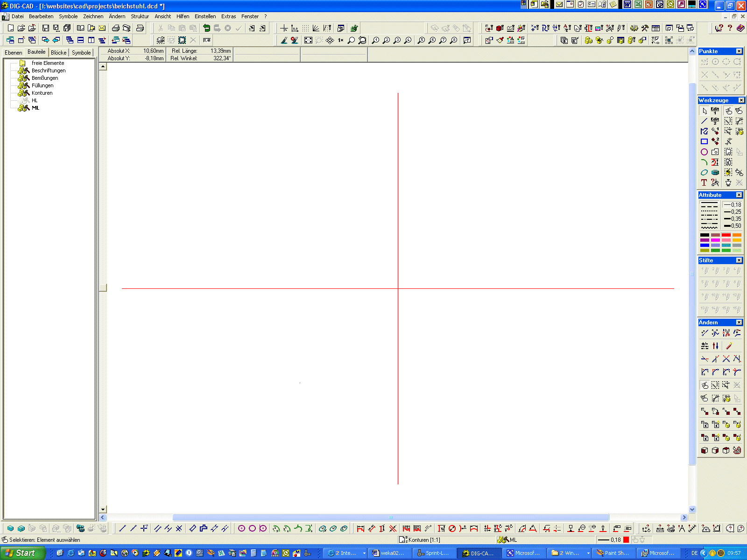Image resolution: width=747 pixels, height=560 pixels.
Task: Click the Edit 1 tool button
Action: (715, 111)
